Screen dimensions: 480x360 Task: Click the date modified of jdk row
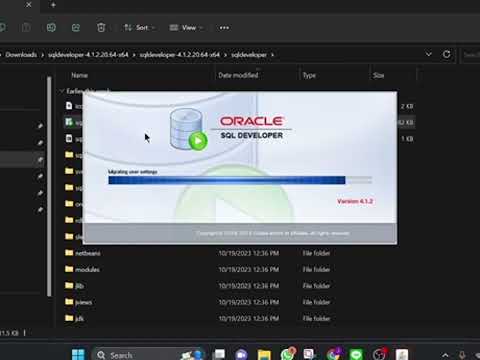tap(249, 319)
